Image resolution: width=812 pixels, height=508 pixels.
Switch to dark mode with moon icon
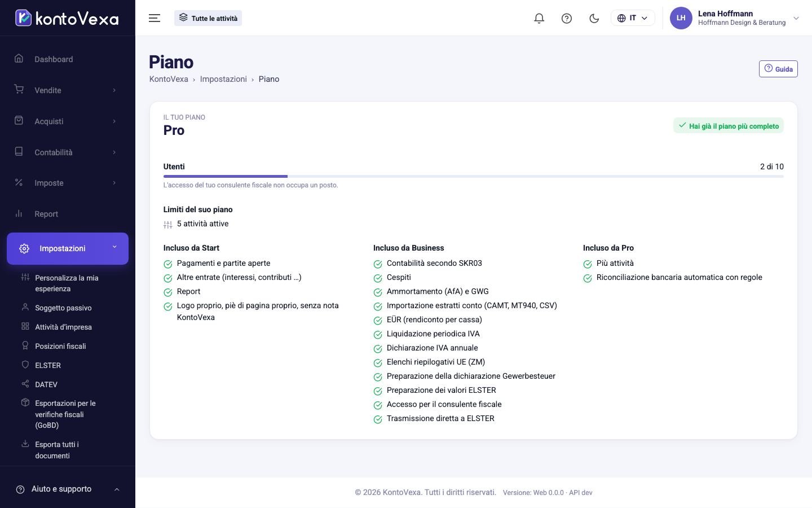click(594, 18)
